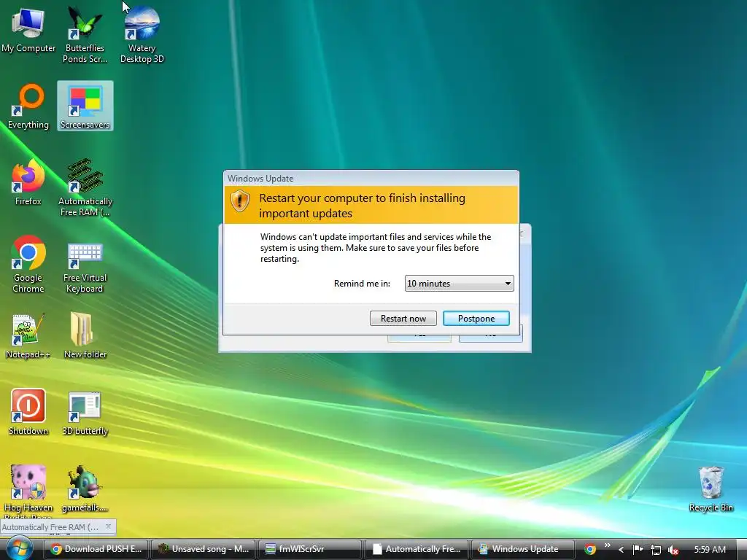The height and width of the screenshot is (560, 747).
Task: Select the Google Chrome desktop shortcut
Action: click(x=28, y=264)
